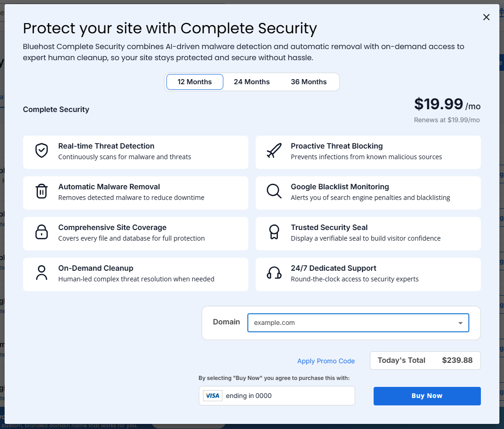Click the 'By selecting Buy Now you agree' notice
Screen dimensions: 504x429
pyautogui.click(x=274, y=378)
